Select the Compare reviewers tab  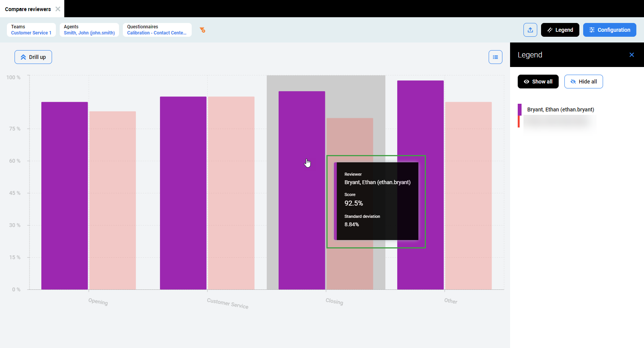coord(28,9)
